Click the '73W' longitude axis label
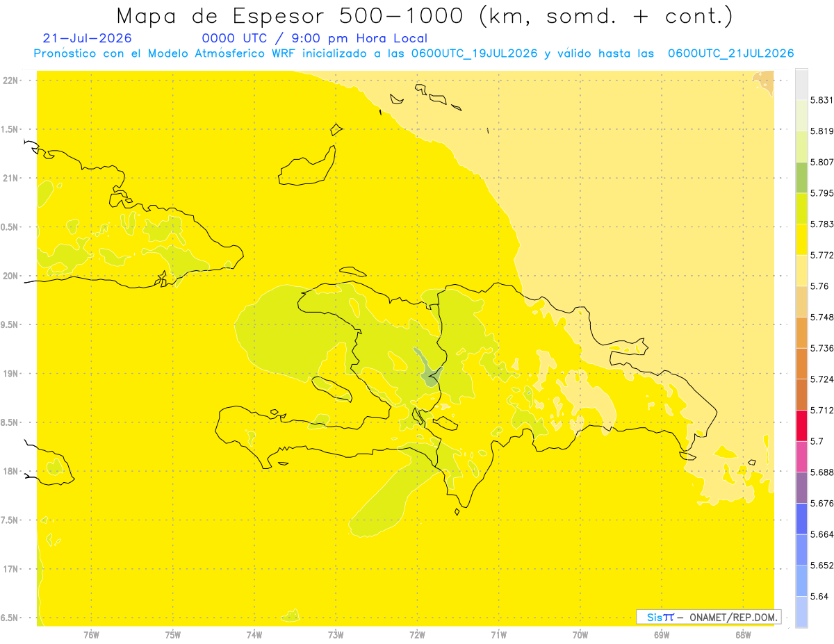834x644 pixels. click(x=336, y=635)
